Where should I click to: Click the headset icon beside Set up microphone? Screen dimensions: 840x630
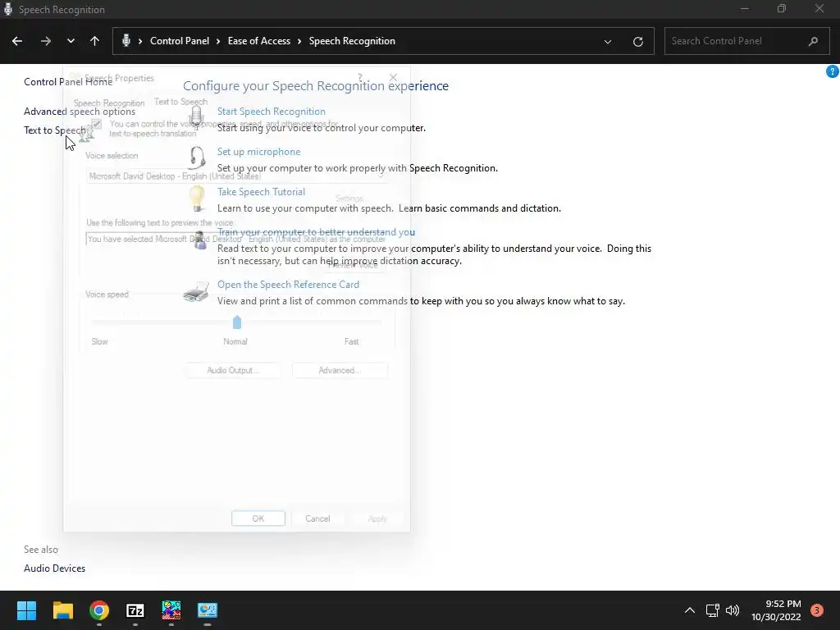point(197,158)
